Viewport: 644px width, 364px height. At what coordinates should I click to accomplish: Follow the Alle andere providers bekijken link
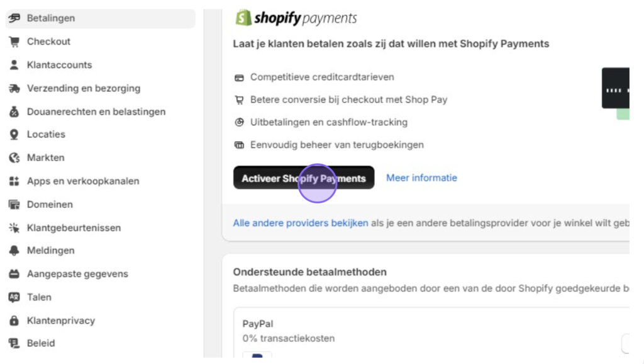pyautogui.click(x=300, y=224)
